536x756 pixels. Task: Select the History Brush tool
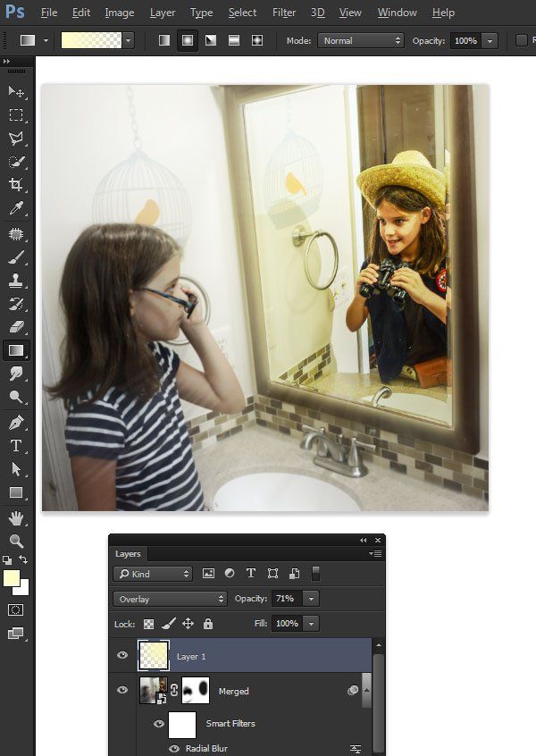pos(16,304)
